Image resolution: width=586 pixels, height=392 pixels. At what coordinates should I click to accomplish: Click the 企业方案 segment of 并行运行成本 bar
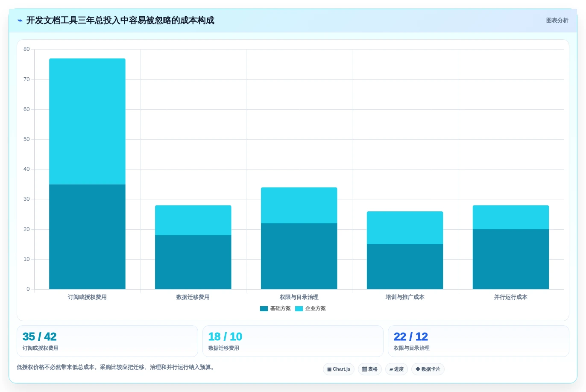click(511, 217)
